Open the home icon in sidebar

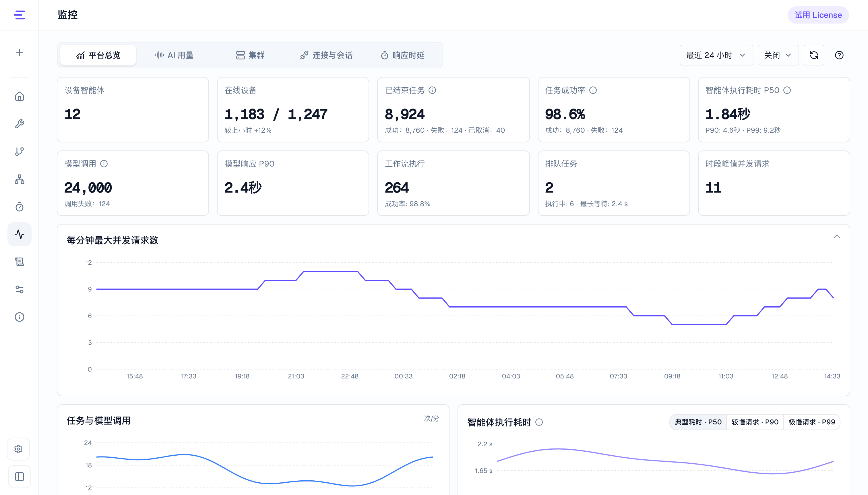pyautogui.click(x=19, y=96)
